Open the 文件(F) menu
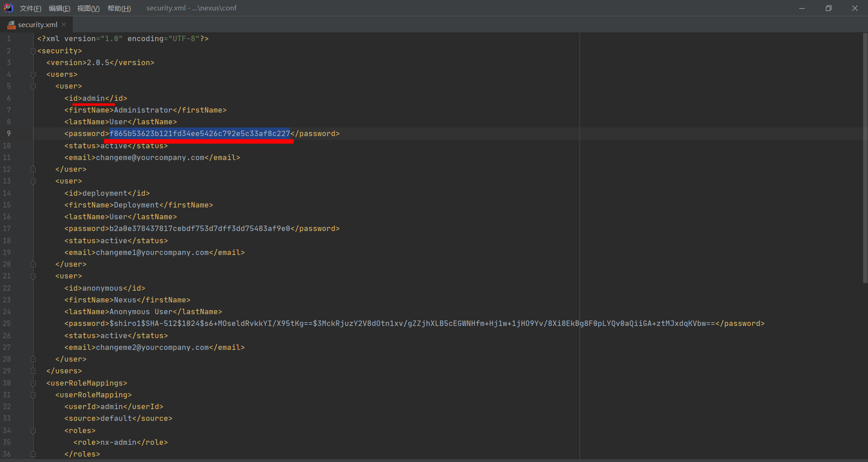This screenshot has width=868, height=462. [31, 8]
